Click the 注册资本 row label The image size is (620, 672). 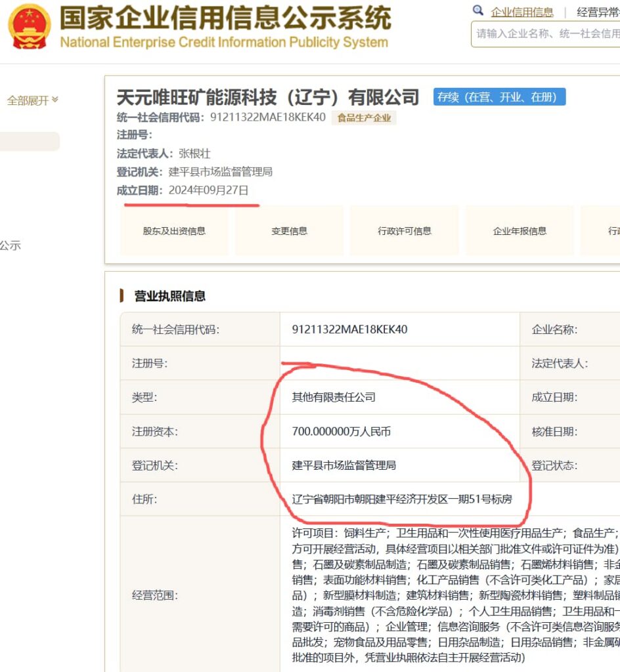[x=155, y=431]
